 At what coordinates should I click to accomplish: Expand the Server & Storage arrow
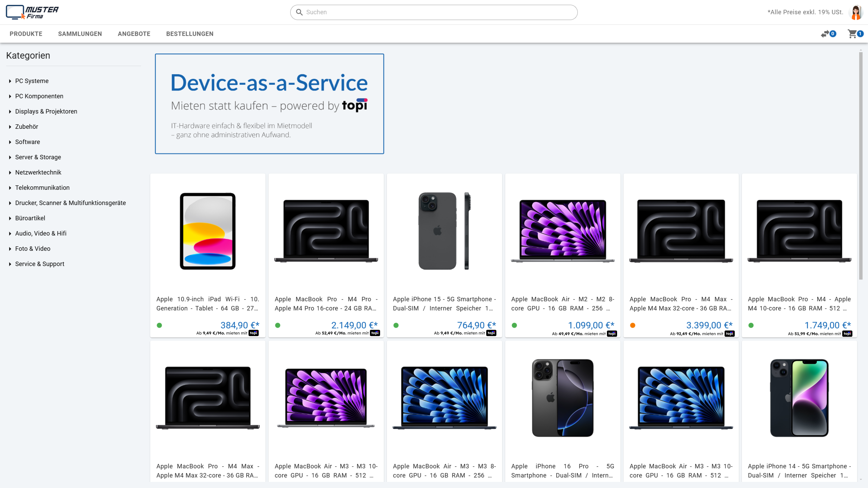click(10, 157)
